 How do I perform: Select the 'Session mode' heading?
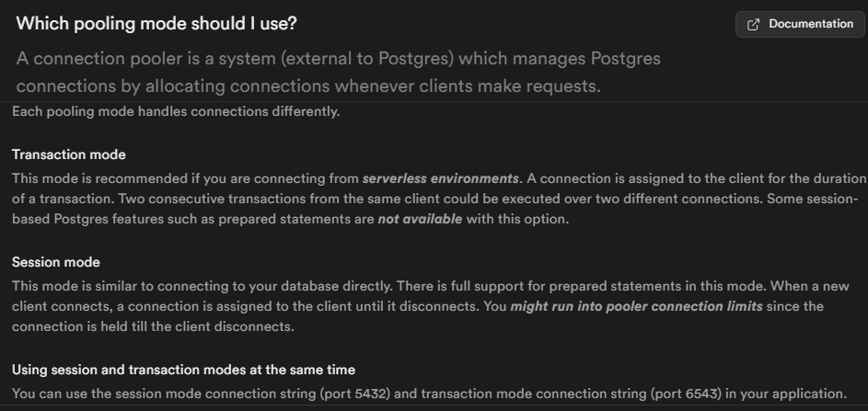pos(56,262)
